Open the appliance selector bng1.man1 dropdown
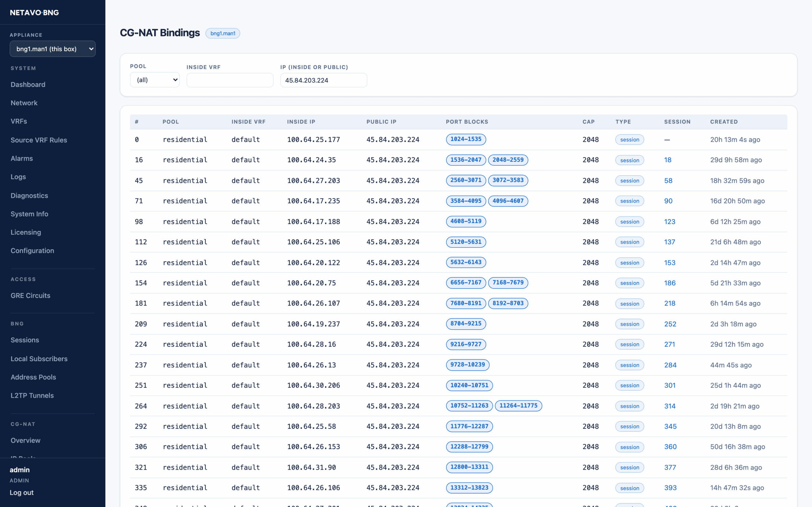 pyautogui.click(x=53, y=49)
